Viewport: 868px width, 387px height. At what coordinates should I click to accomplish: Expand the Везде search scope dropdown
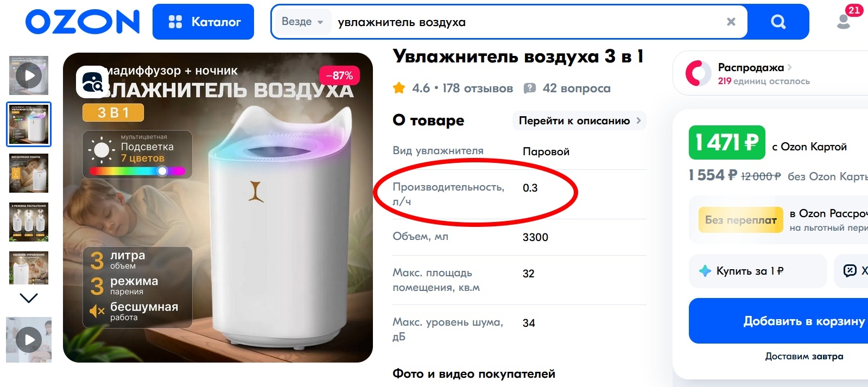pyautogui.click(x=302, y=22)
